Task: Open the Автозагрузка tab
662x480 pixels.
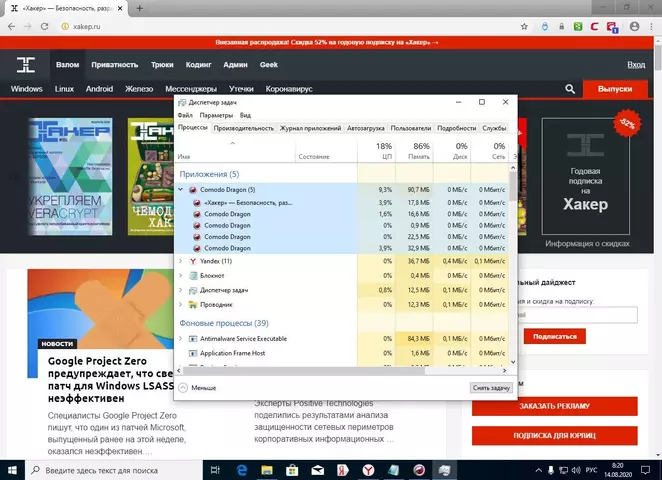Action: pyautogui.click(x=366, y=128)
